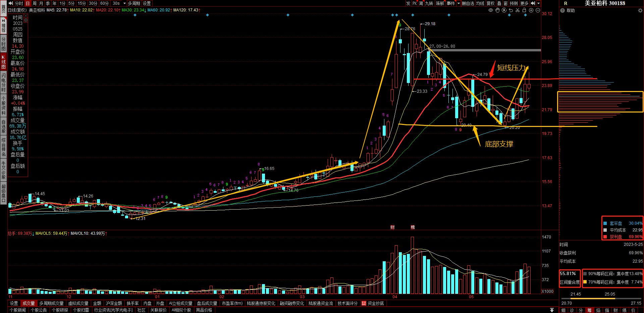
Task: Open 牛叉诊股 in left sidebar
Action: pos(3,170)
